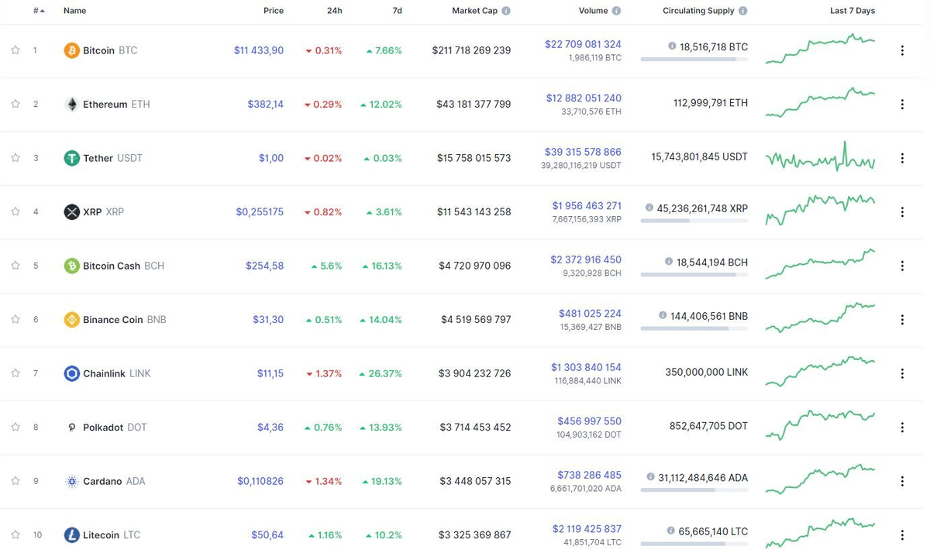Toggle the Bitcoin Cash watchlist star

click(15, 266)
